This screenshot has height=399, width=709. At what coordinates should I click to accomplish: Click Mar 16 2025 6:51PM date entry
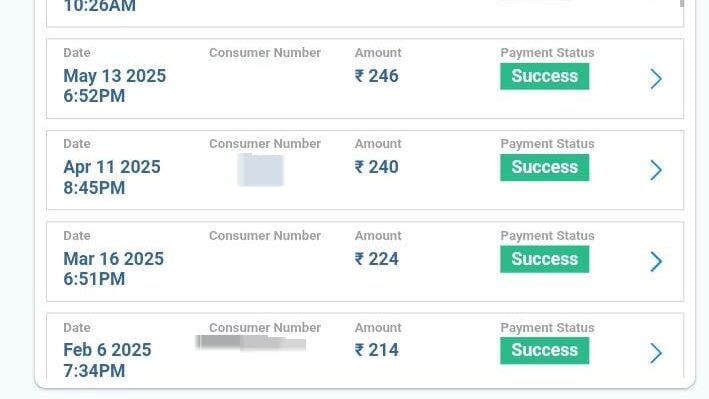click(113, 269)
